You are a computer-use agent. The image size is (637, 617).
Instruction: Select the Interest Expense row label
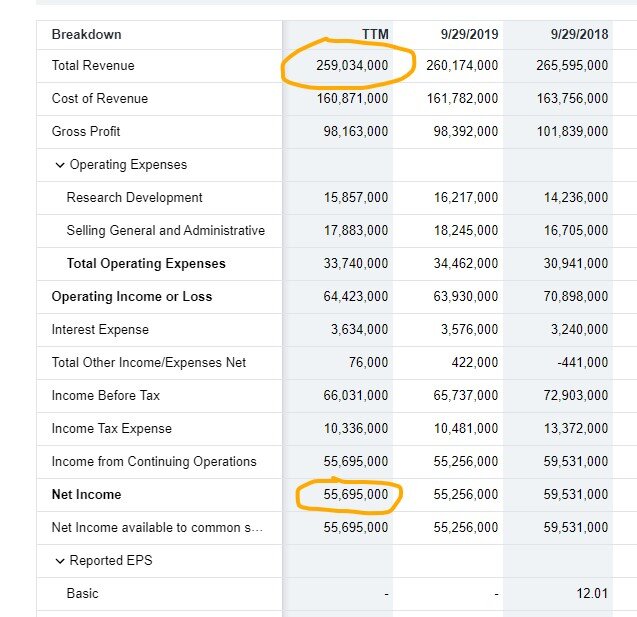point(100,329)
